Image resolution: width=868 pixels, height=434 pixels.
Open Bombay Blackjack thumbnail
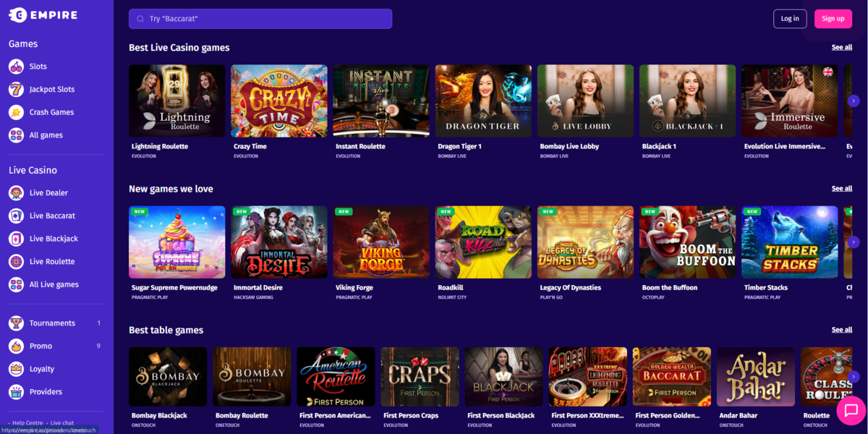[168, 377]
